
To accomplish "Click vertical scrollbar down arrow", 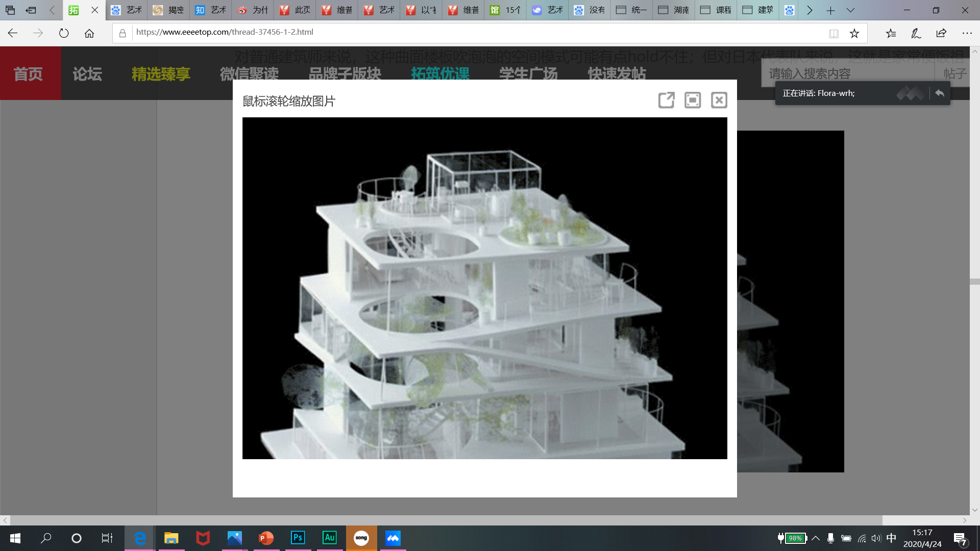I will (975, 510).
